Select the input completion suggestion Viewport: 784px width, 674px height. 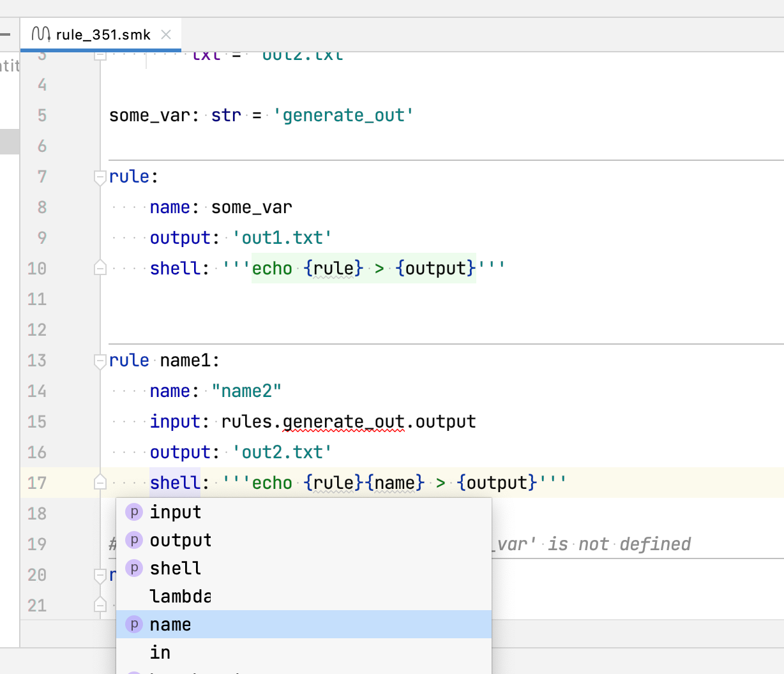[175, 511]
